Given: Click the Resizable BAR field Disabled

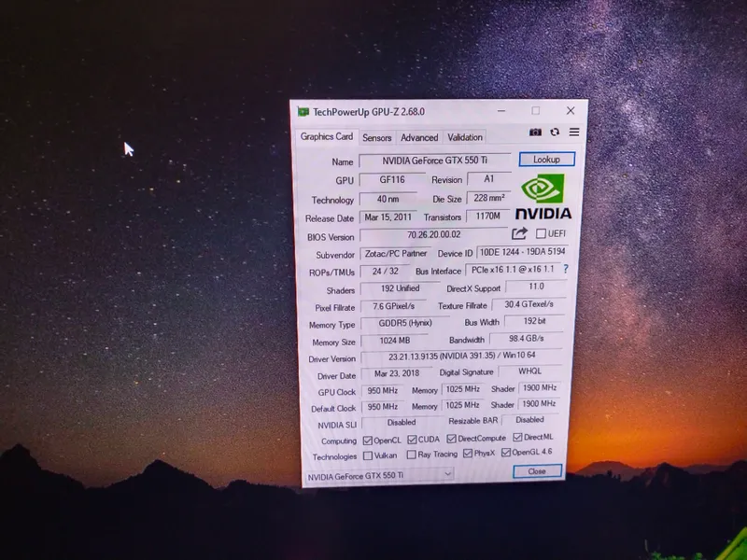Looking at the screenshot, I should pyautogui.click(x=529, y=420).
